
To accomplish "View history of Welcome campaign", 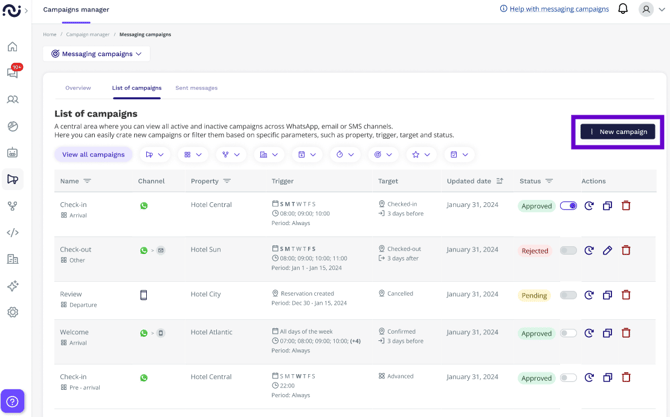I will [589, 333].
